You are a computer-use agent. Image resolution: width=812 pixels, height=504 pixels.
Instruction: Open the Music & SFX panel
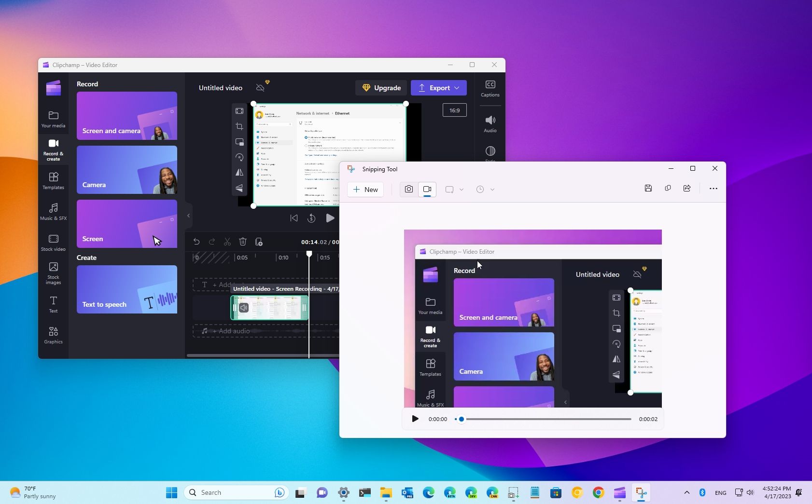tap(53, 211)
